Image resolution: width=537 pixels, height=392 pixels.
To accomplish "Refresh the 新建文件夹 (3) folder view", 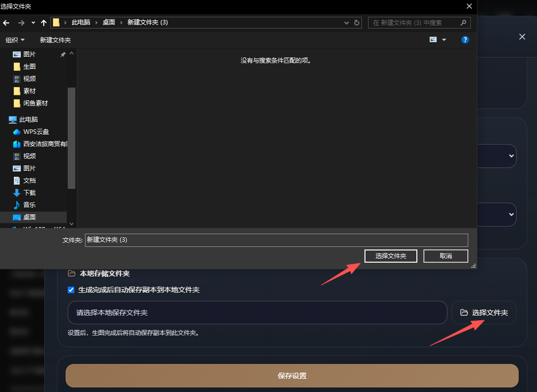I will click(356, 22).
